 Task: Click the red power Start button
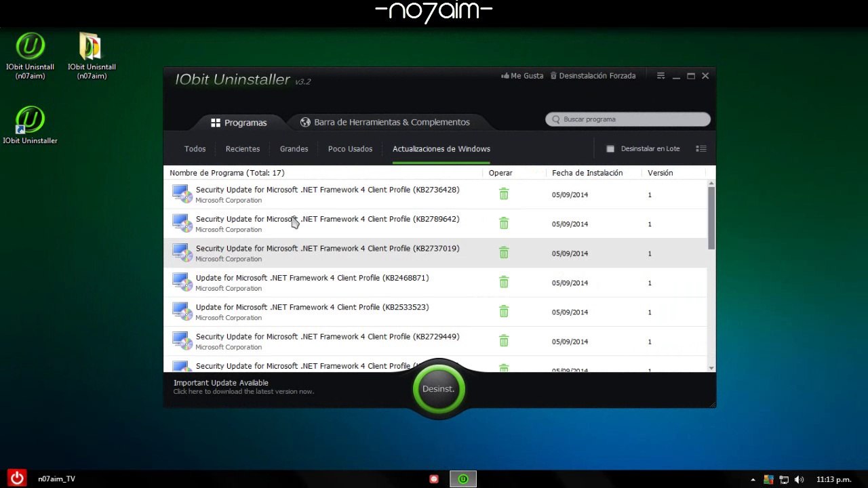tap(17, 479)
